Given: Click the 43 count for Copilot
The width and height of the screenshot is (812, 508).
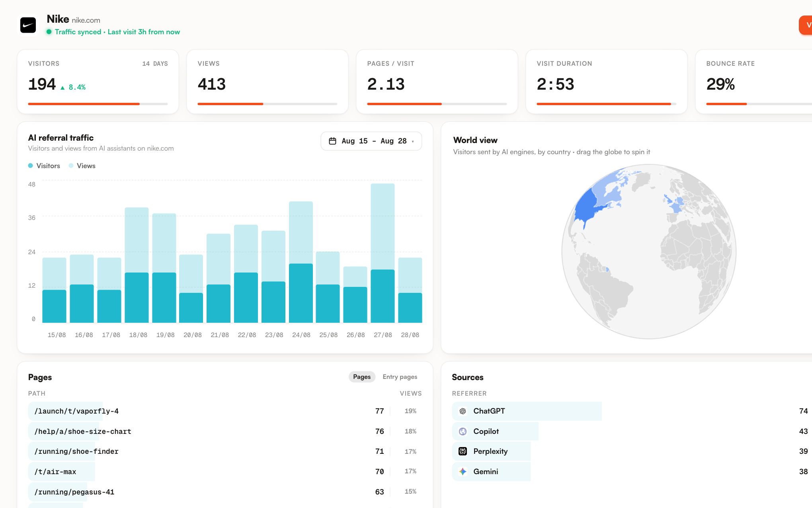Looking at the screenshot, I should click(803, 432).
